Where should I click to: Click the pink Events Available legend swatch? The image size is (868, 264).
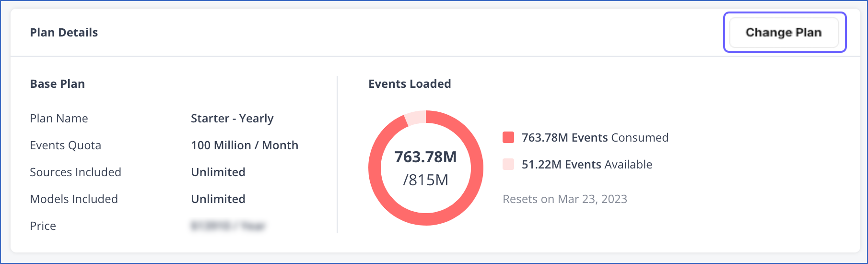(x=508, y=164)
